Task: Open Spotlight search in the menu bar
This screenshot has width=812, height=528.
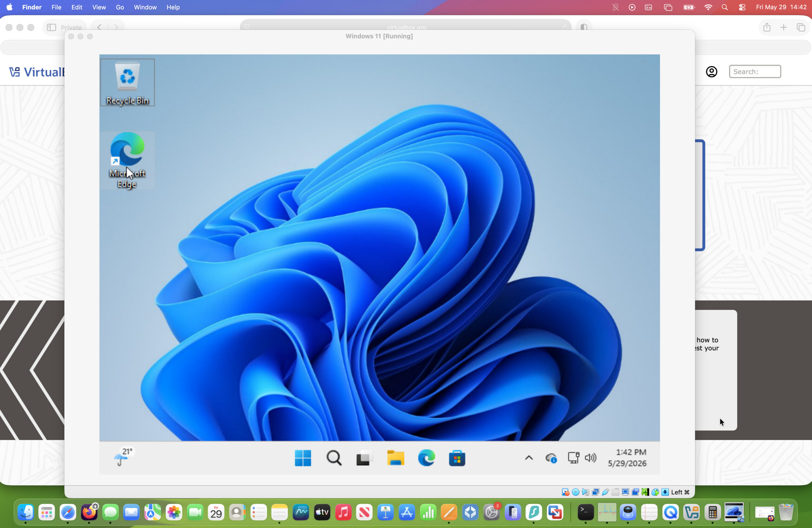Action: (x=725, y=7)
